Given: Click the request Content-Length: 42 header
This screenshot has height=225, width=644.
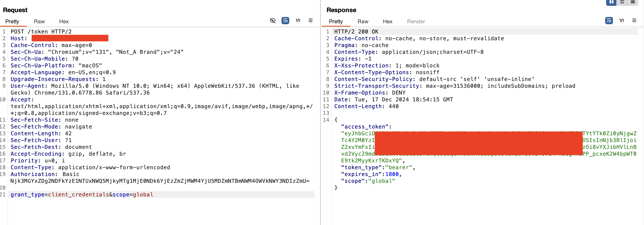Looking at the screenshot, I should tap(41, 133).
